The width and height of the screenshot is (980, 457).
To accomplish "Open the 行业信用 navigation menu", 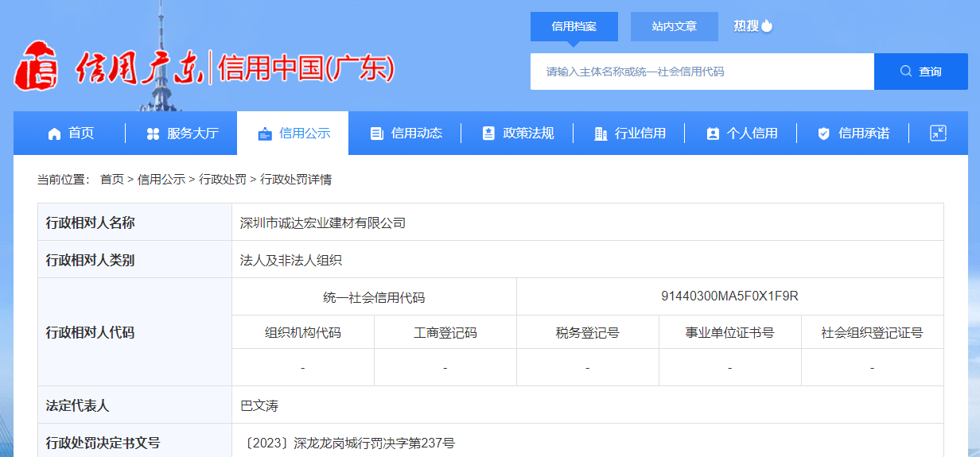I will point(628,134).
